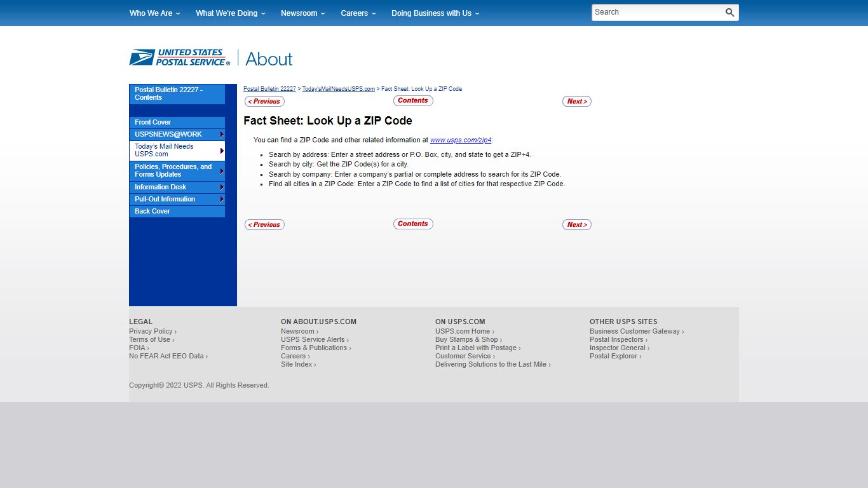Click the search magnifier icon
This screenshot has height=488, width=868.
(729, 13)
